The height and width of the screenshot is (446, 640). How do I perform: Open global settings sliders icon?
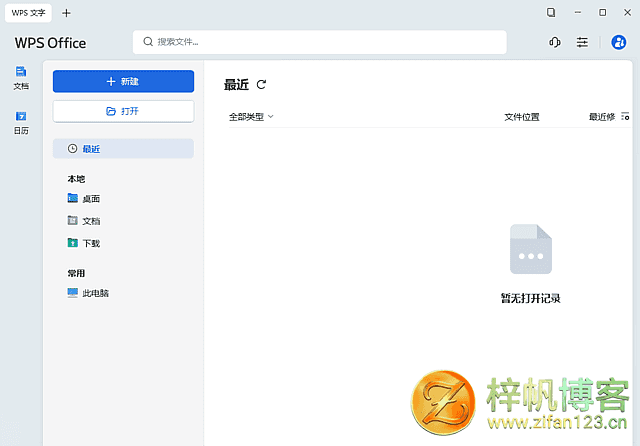tap(582, 42)
